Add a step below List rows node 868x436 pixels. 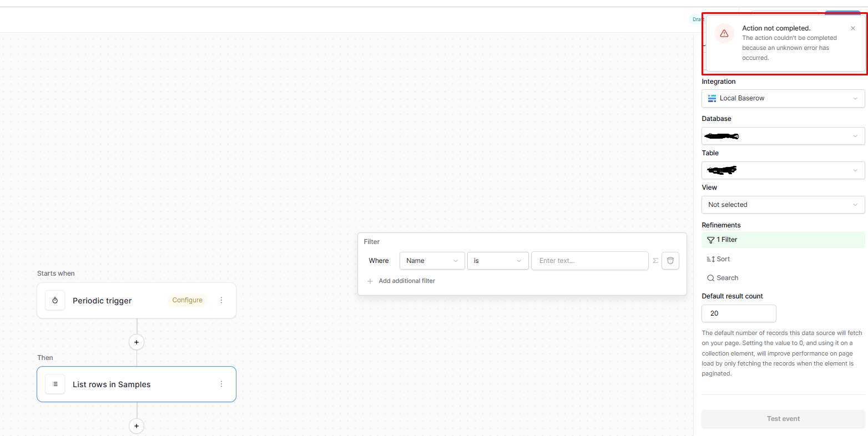coord(137,426)
